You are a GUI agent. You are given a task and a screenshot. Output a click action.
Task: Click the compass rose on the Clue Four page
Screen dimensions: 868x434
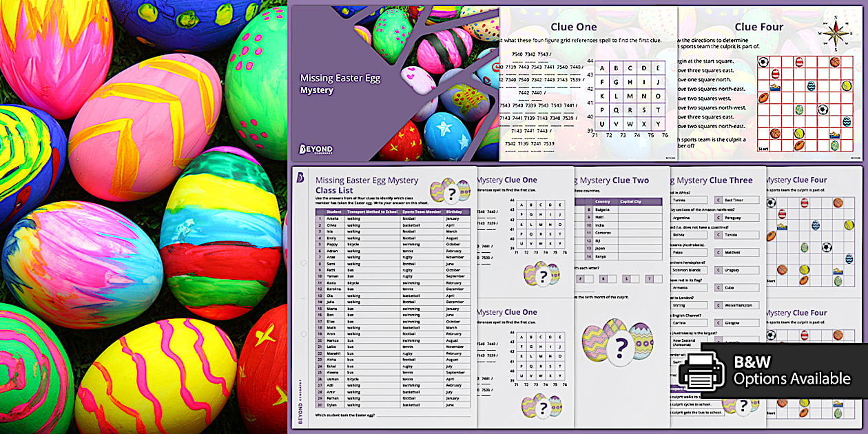click(x=834, y=33)
